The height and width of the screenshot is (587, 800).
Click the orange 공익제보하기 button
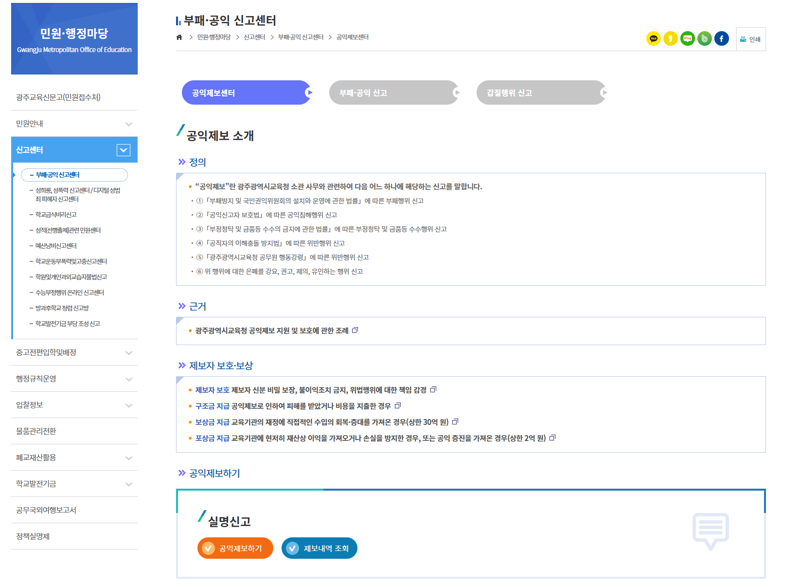[x=235, y=548]
